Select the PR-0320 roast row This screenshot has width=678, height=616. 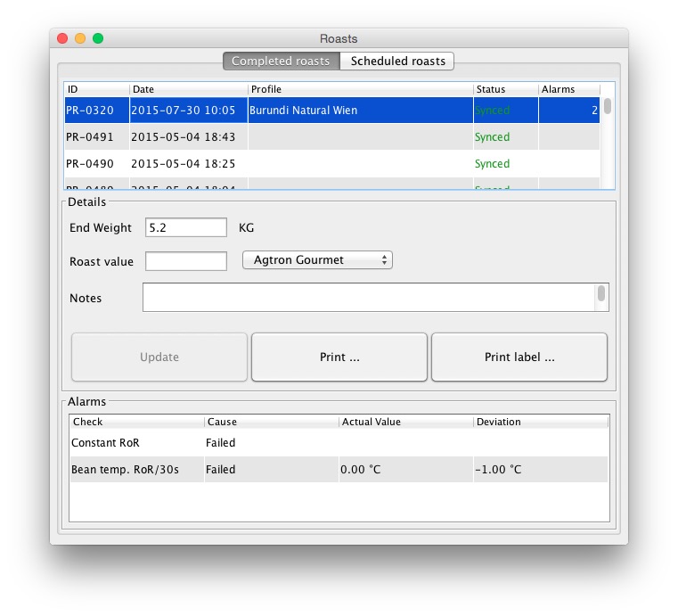332,111
